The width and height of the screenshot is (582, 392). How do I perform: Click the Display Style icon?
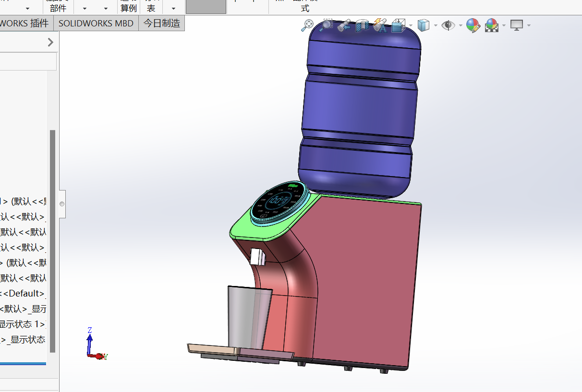[423, 25]
